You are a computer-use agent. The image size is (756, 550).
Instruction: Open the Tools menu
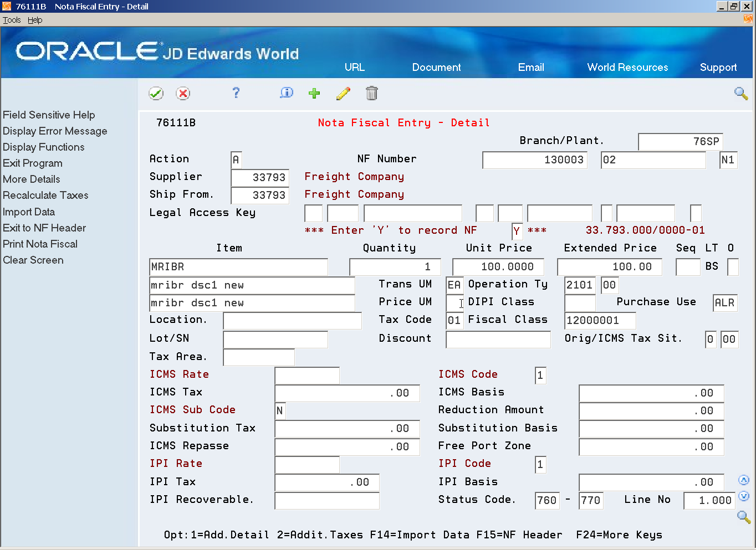coord(12,20)
